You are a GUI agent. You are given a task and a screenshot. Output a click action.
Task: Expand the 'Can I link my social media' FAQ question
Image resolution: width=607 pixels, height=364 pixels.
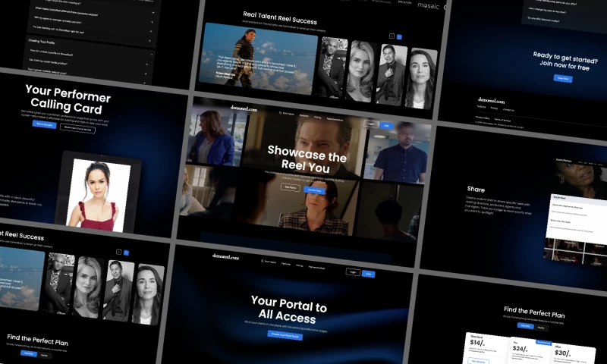pyautogui.click(x=89, y=64)
